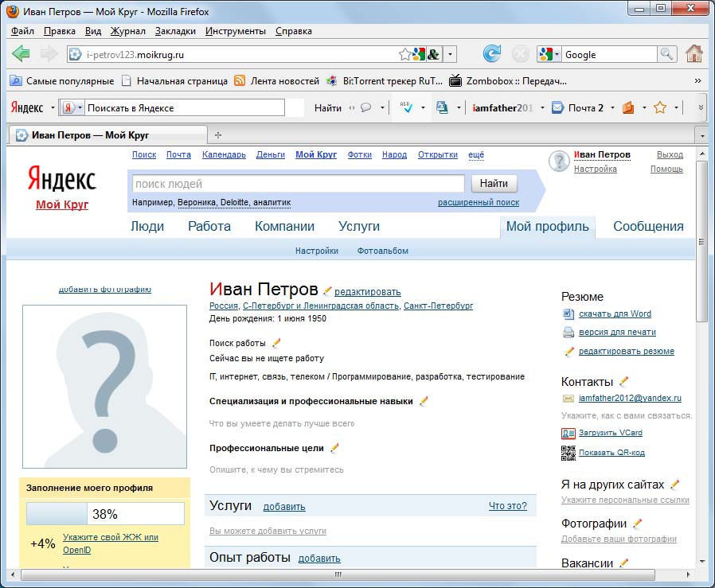
Task: Click the placeholder profile photo
Action: [104, 386]
